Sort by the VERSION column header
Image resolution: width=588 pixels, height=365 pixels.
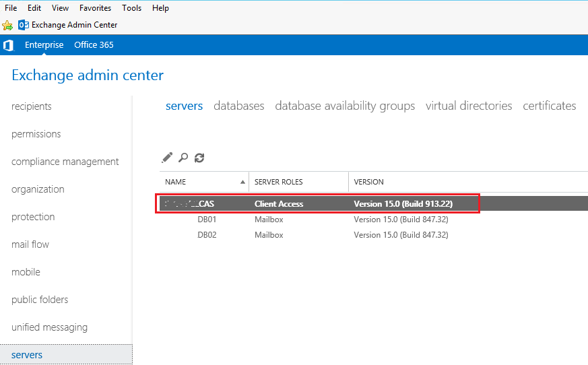pos(368,182)
